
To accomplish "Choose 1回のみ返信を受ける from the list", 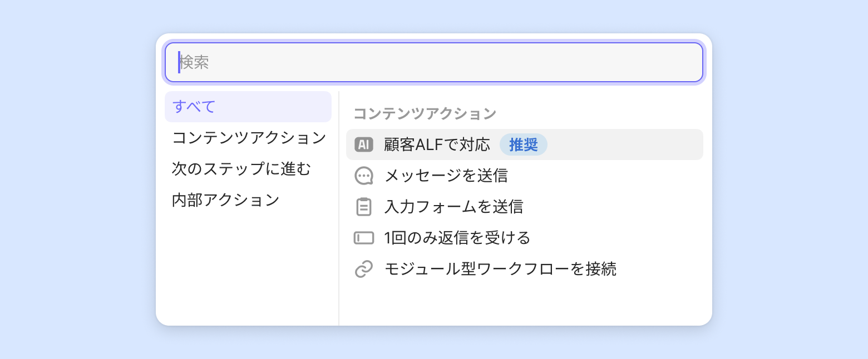I will click(x=457, y=238).
